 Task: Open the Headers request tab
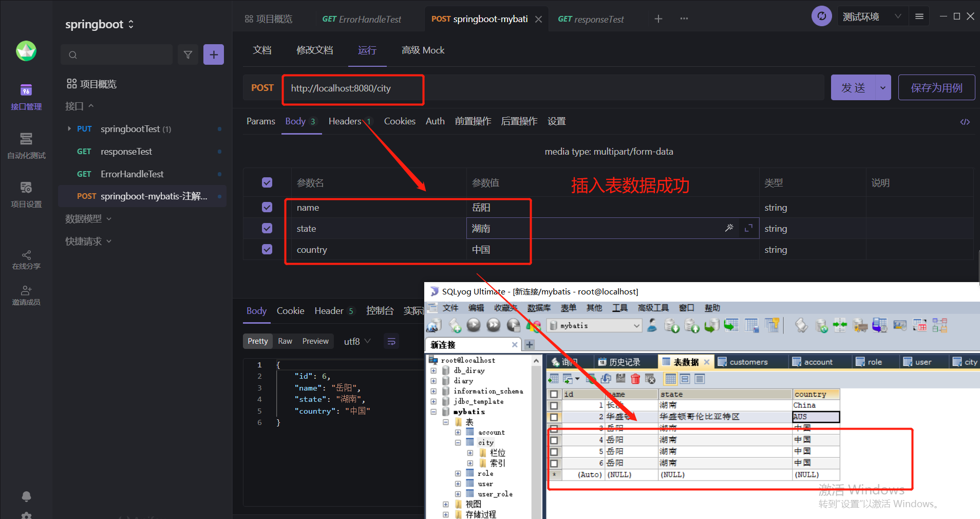click(349, 121)
